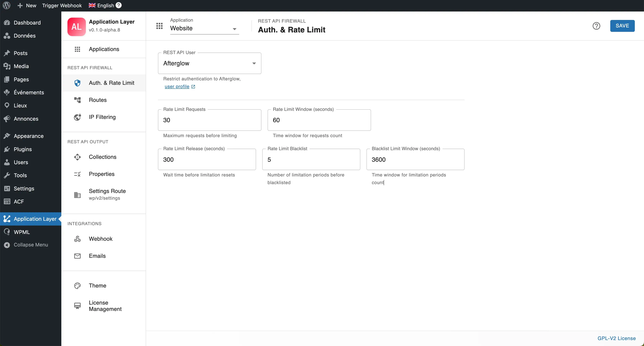Viewport: 644px width, 346px height.
Task: Open the Settings Route wp/v2/settings entry
Action: coord(107,194)
